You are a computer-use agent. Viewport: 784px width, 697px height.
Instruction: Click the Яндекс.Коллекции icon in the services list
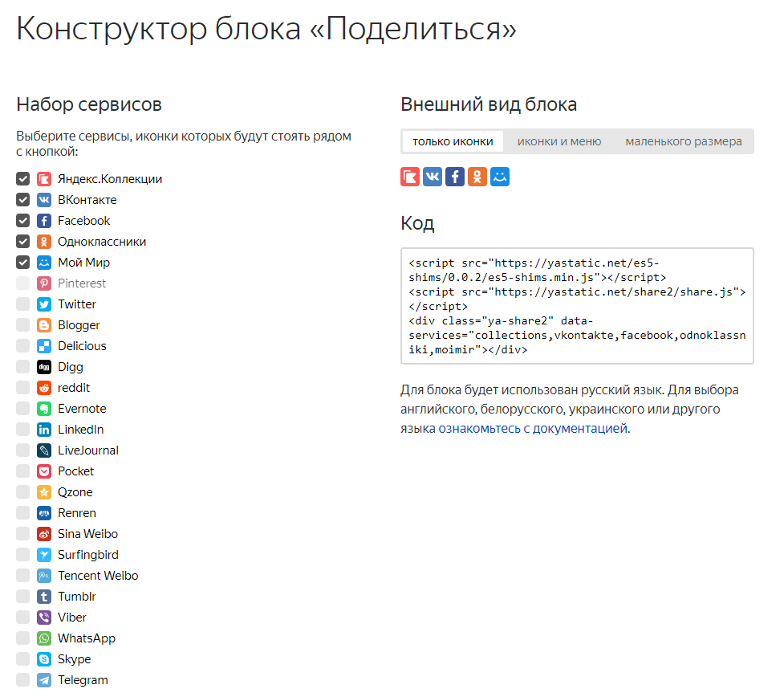[x=44, y=178]
